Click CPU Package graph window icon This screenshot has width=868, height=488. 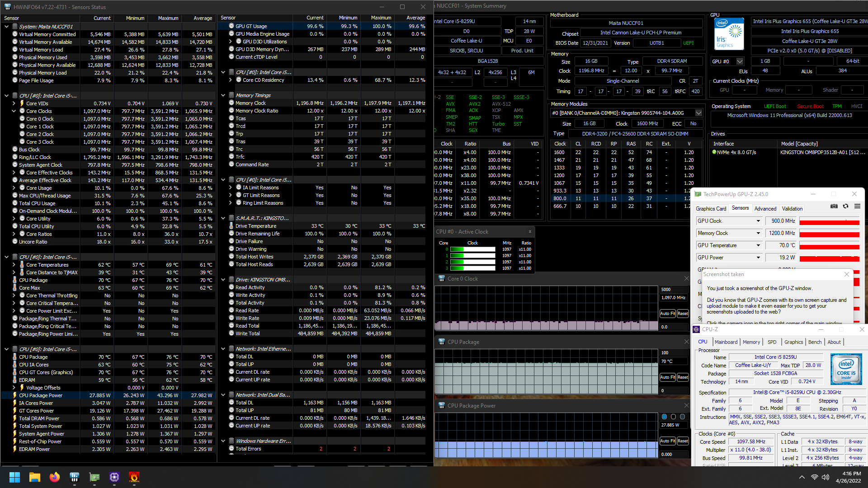click(442, 342)
